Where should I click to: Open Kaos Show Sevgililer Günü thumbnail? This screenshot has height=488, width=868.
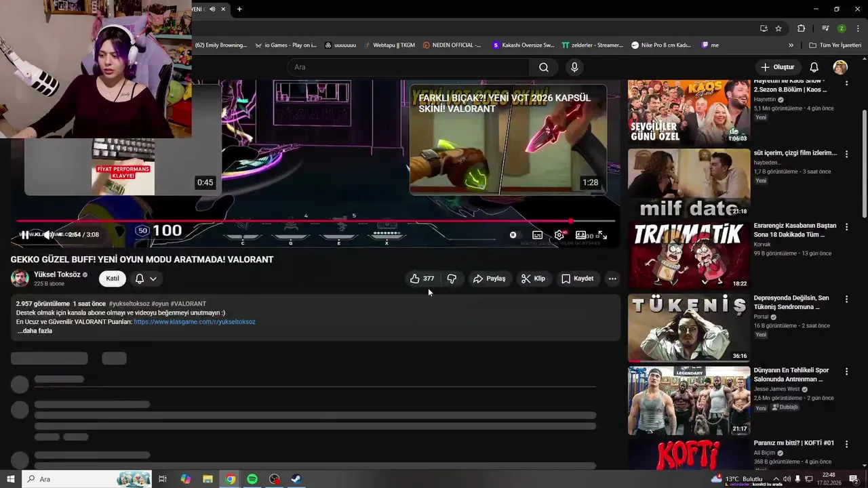(x=689, y=112)
